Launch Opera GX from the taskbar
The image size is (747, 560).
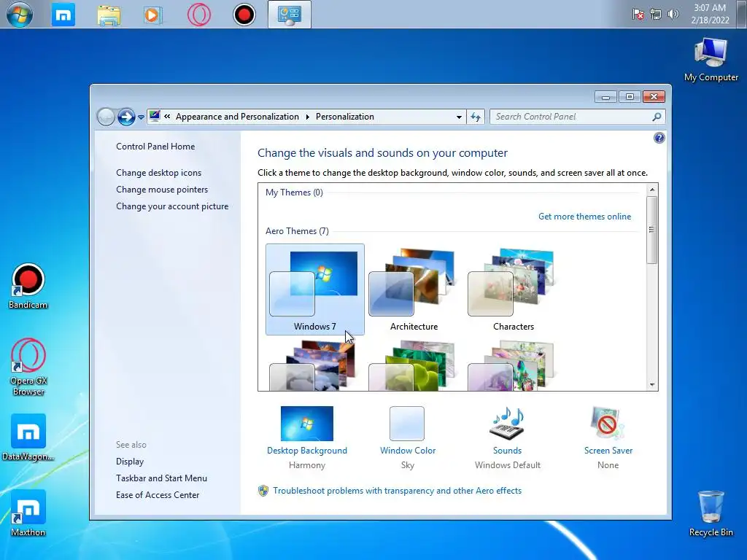coord(198,15)
